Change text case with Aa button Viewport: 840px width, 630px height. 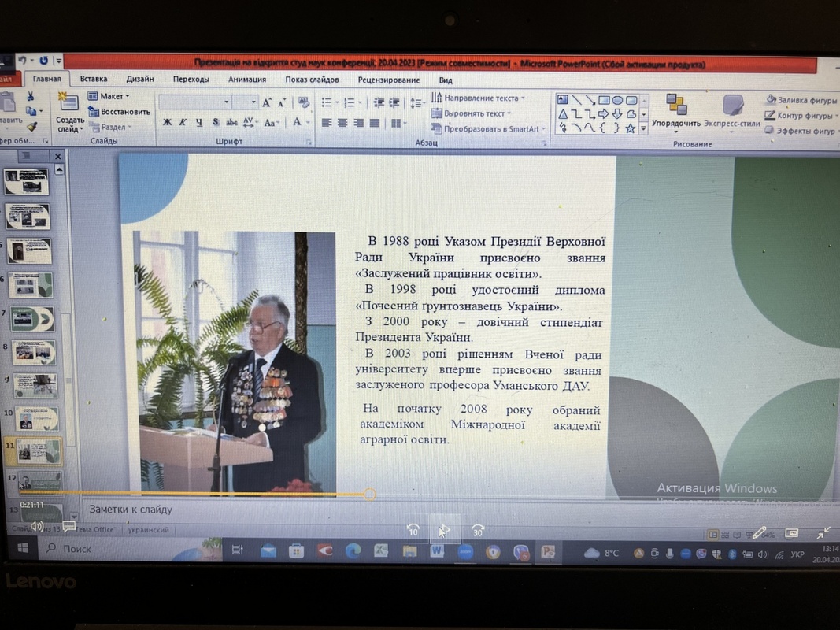(x=270, y=123)
